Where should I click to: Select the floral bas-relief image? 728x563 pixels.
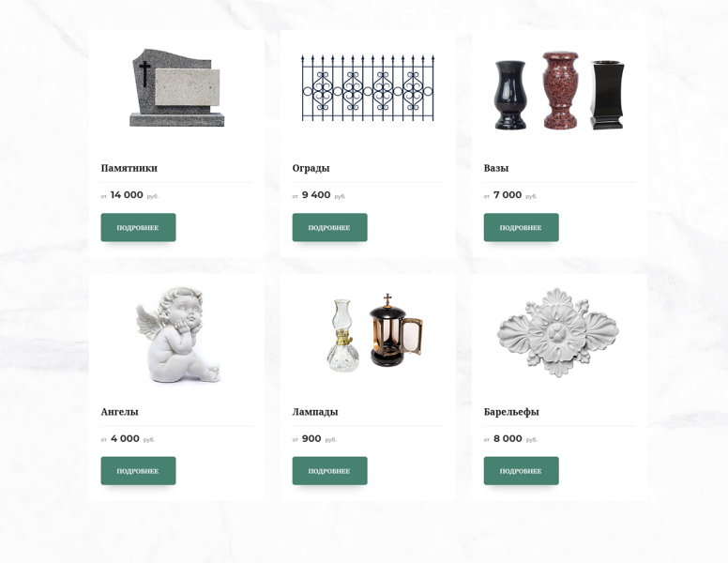pos(558,331)
